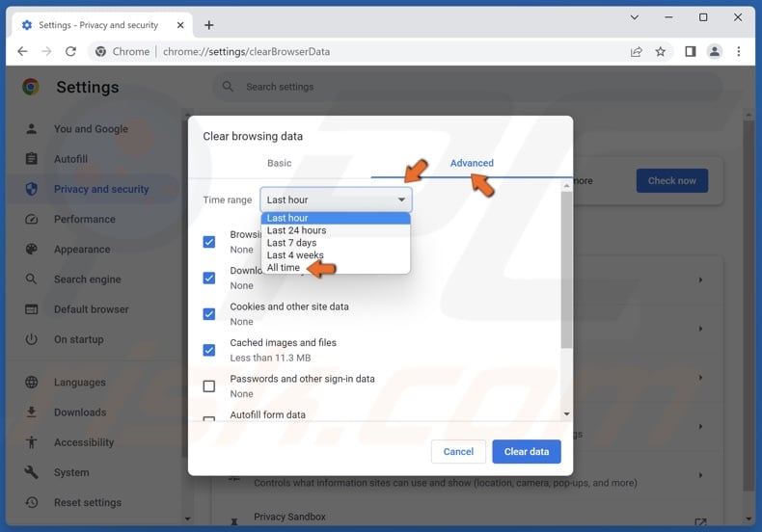Select Last 4 weeks option
The image size is (762, 532).
336,254
